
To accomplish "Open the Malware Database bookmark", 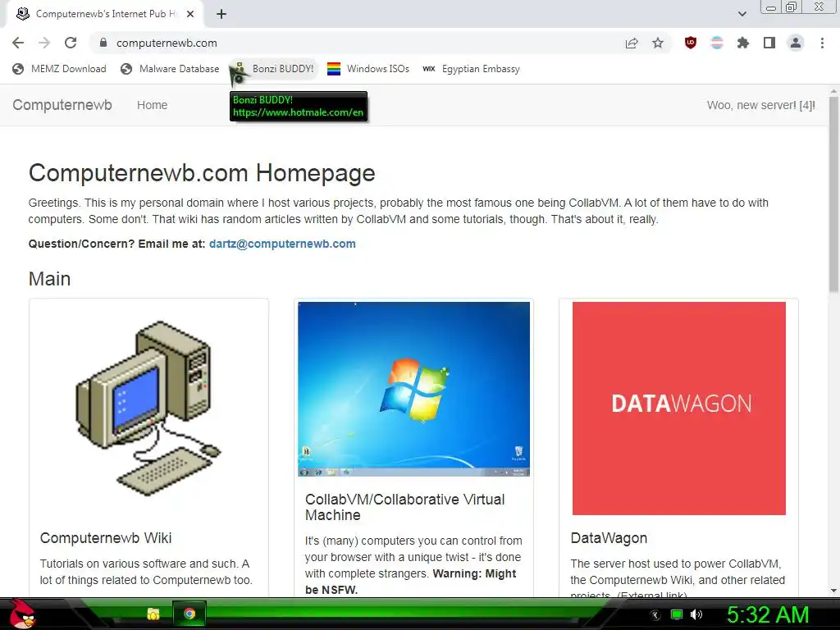I will [x=170, y=69].
